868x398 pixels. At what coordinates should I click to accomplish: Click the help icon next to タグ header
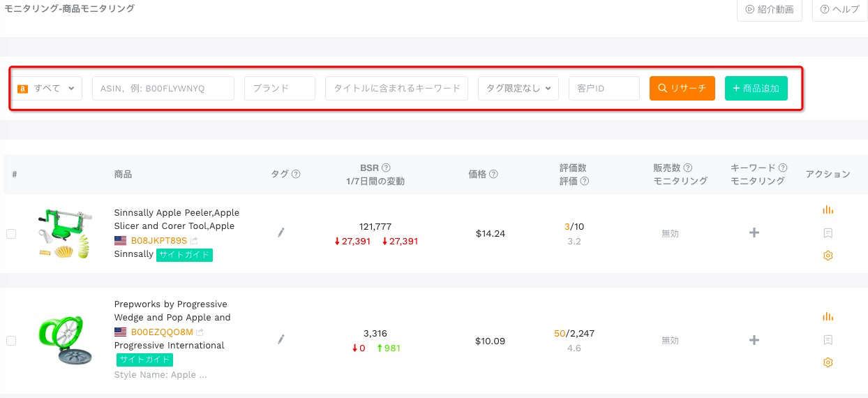coord(296,175)
